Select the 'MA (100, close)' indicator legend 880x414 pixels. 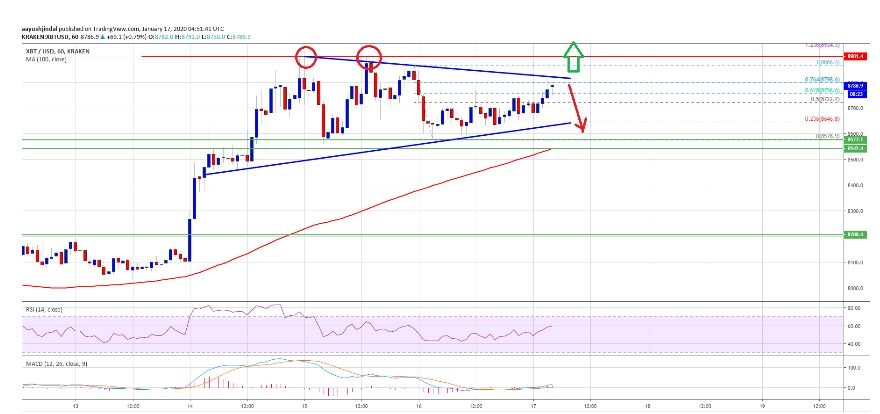click(x=44, y=58)
